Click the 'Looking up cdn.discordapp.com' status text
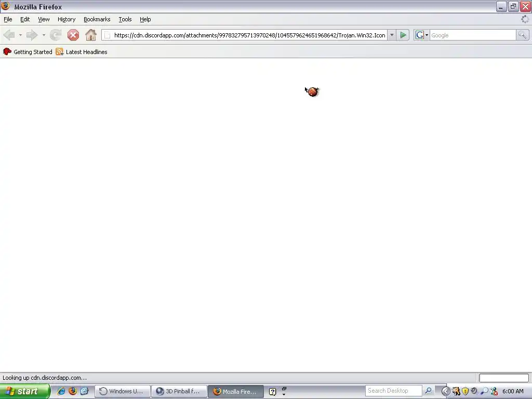 45,378
